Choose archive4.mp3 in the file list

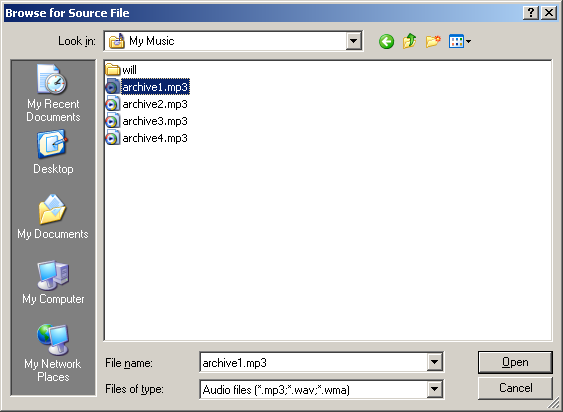(146, 138)
